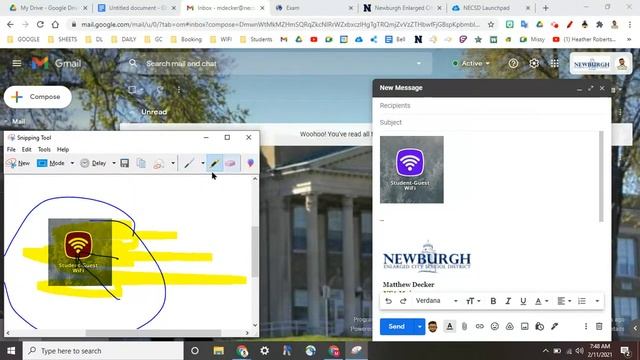The width and height of the screenshot is (640, 360).
Task: Toggle Bold formatting
Action: point(493,301)
